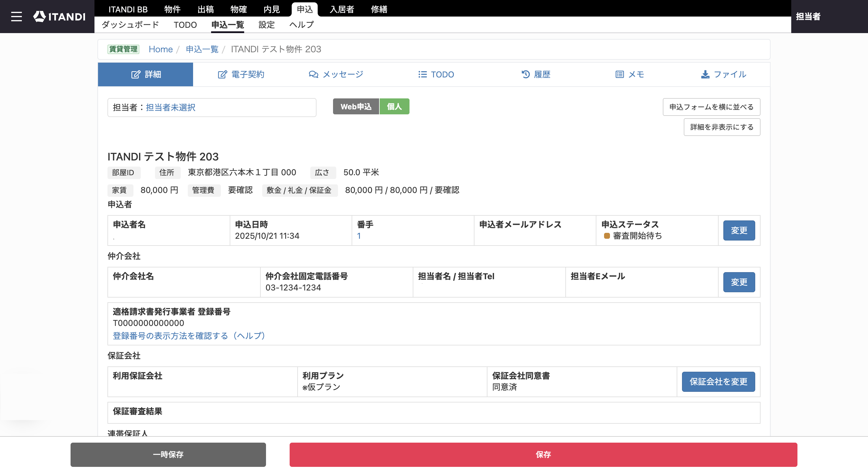
Task: Click the 担当者未選択 link
Action: pyautogui.click(x=171, y=108)
